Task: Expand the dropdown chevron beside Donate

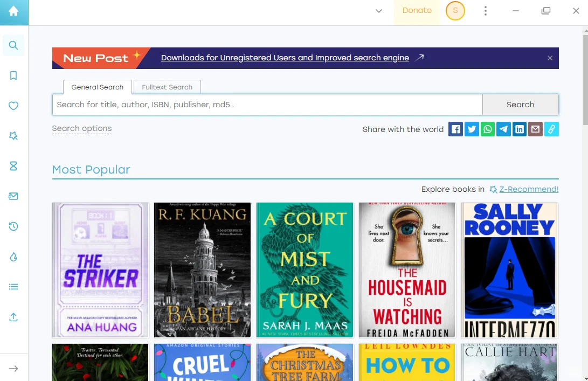Action: click(x=379, y=11)
